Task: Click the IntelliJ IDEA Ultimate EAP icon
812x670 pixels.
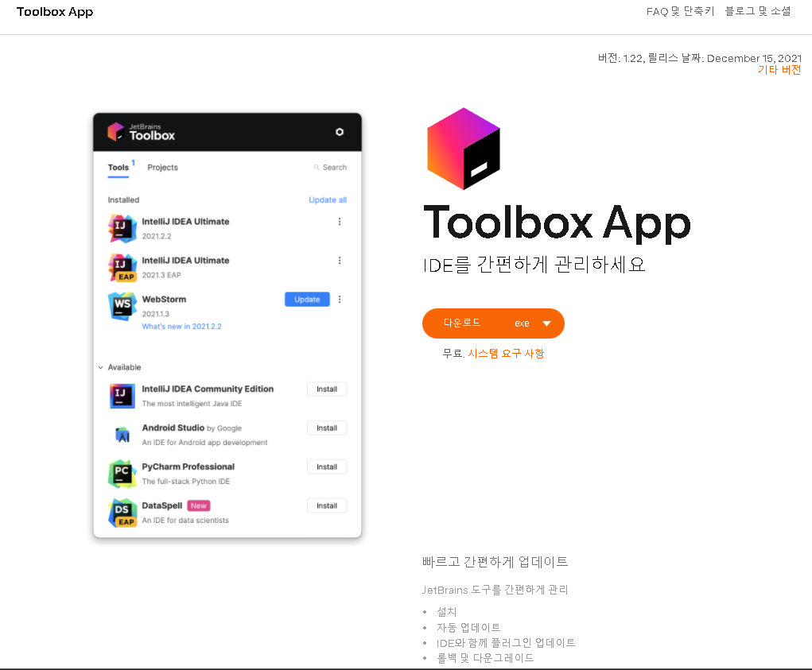Action: pyautogui.click(x=122, y=267)
